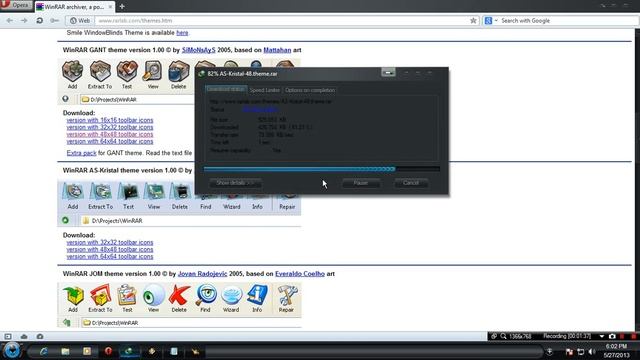Click the View eye icon in JOM theme preview
The height and width of the screenshot is (360, 640).
coord(153,296)
